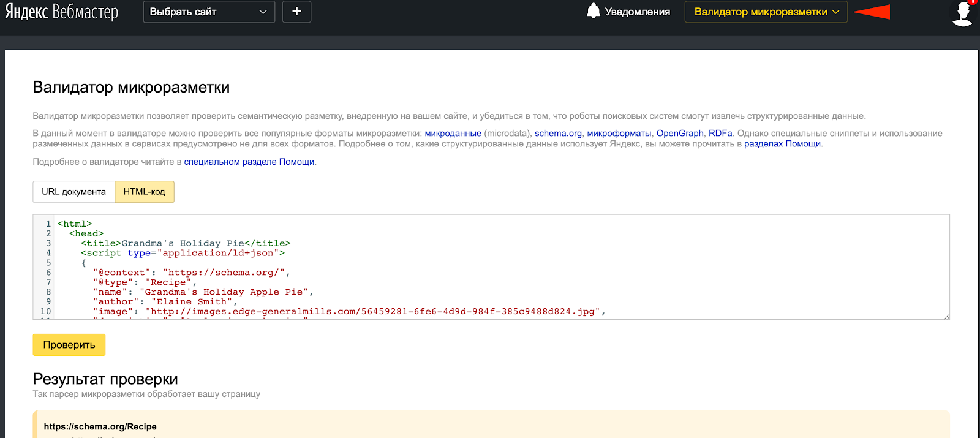980x438 pixels.
Task: Open the 'микроформаты' link
Action: click(x=619, y=133)
